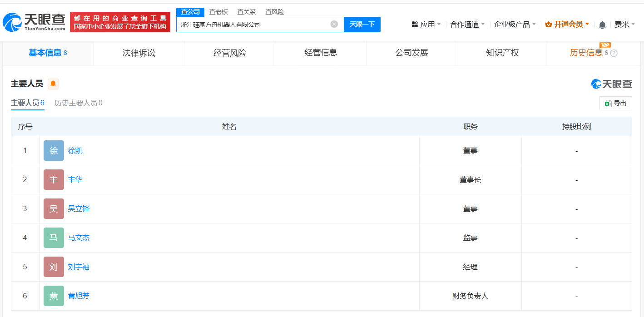Screen dimensions: 644x317
Task: Click 吴立锋's avatar tile
Action: (x=54, y=208)
